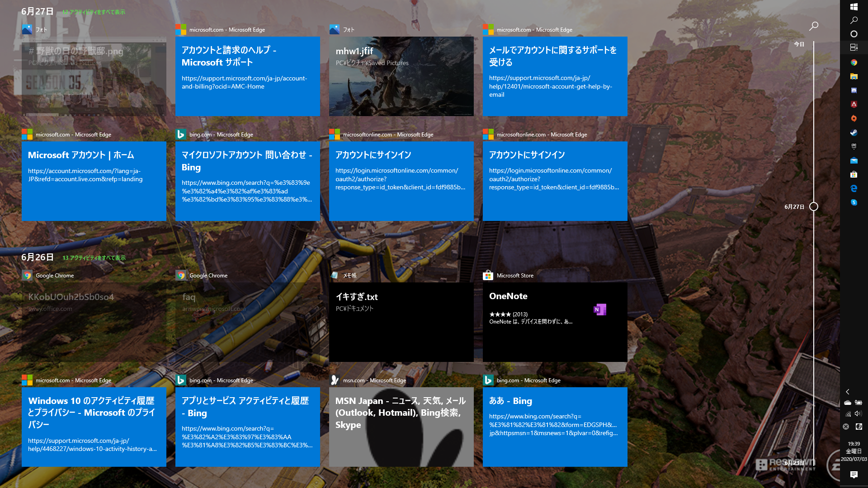This screenshot has width=868, height=488.
Task: Click the gray X tray icon
Action: [x=846, y=427]
